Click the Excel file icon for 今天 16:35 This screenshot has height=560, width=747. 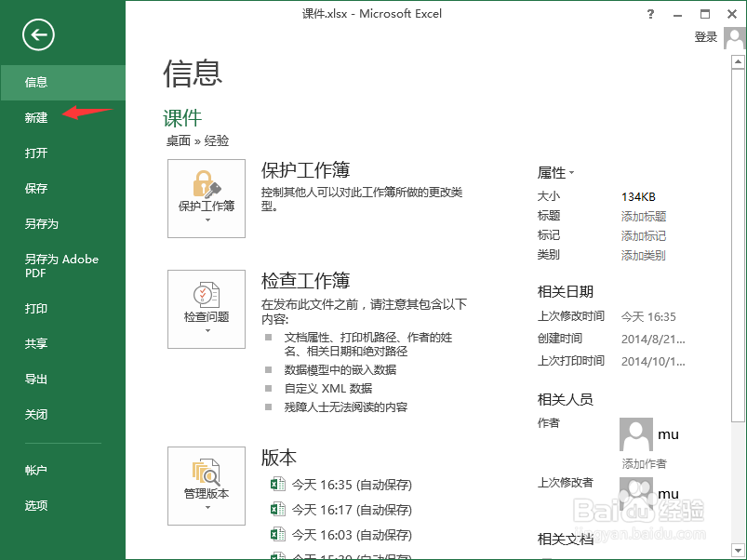(x=278, y=485)
